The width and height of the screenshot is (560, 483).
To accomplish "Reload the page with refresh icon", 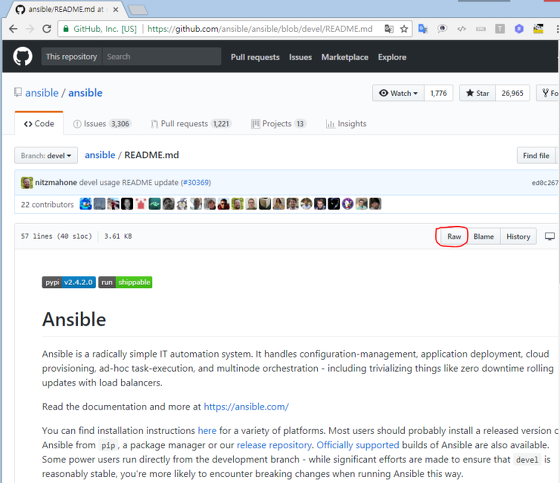I will pos(47,29).
